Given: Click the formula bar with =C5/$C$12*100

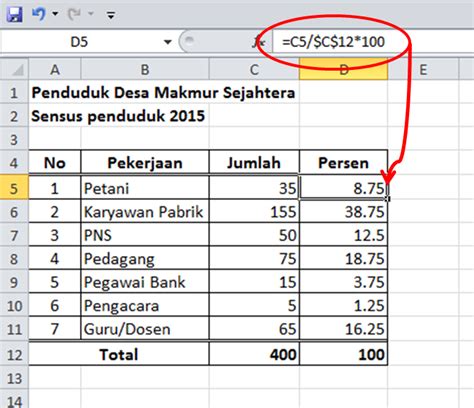Looking at the screenshot, I should pyautogui.click(x=373, y=42).
